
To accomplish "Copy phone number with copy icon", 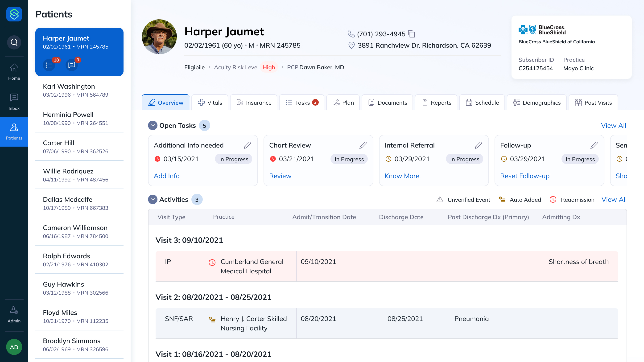I will tap(411, 34).
